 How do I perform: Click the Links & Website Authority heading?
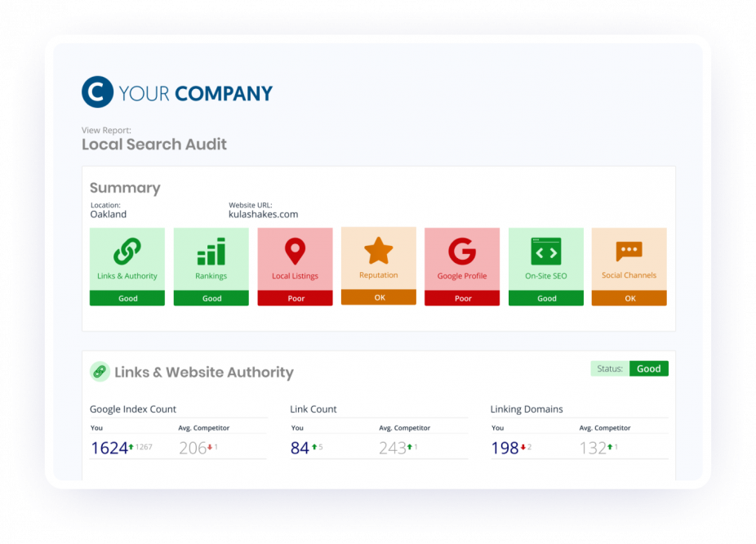tap(204, 372)
